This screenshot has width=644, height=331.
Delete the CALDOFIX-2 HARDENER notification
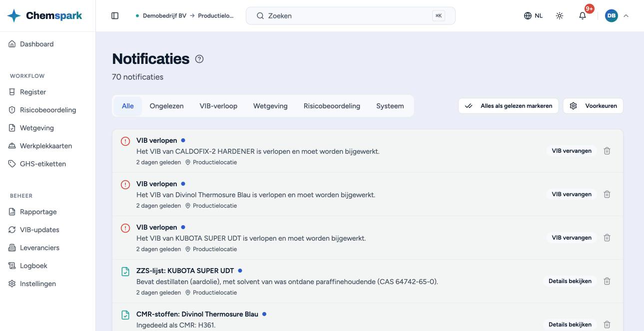point(607,151)
